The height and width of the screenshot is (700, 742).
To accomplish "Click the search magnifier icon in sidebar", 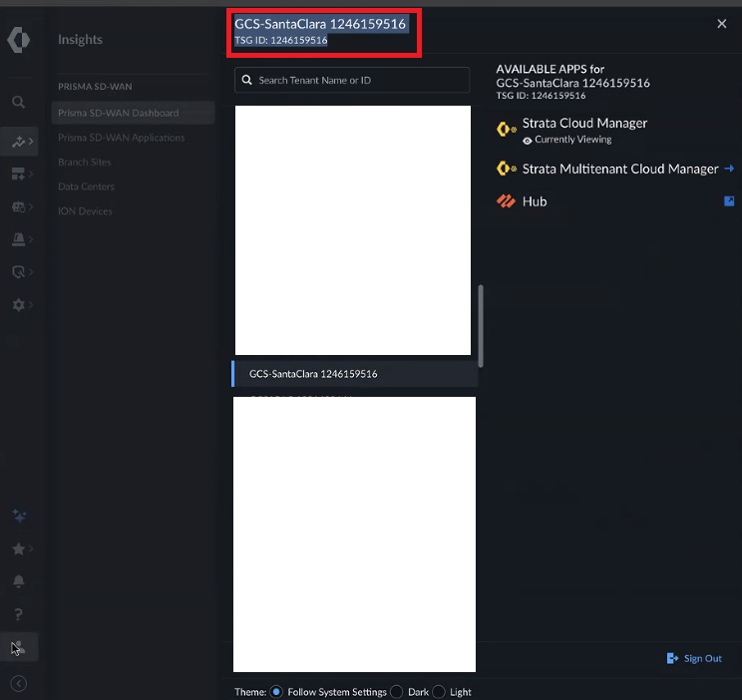I will (19, 102).
